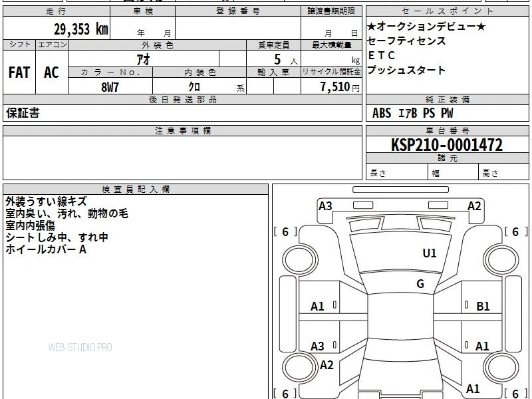Click the A3 mark on the rear door
Image resolution: width=532 pixels, height=399 pixels.
pos(317,346)
